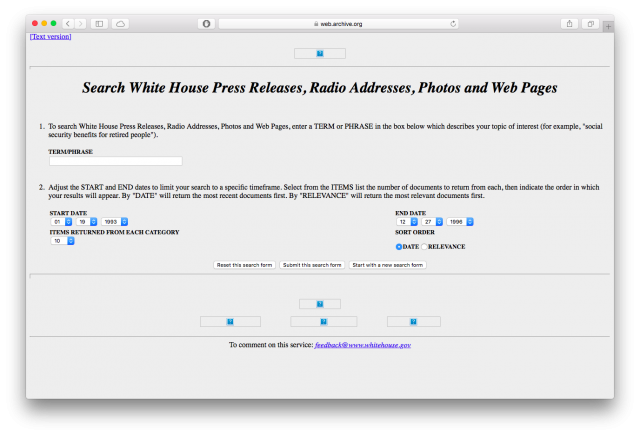
Task: Click the reload page icon in address bar
Action: [x=454, y=23]
